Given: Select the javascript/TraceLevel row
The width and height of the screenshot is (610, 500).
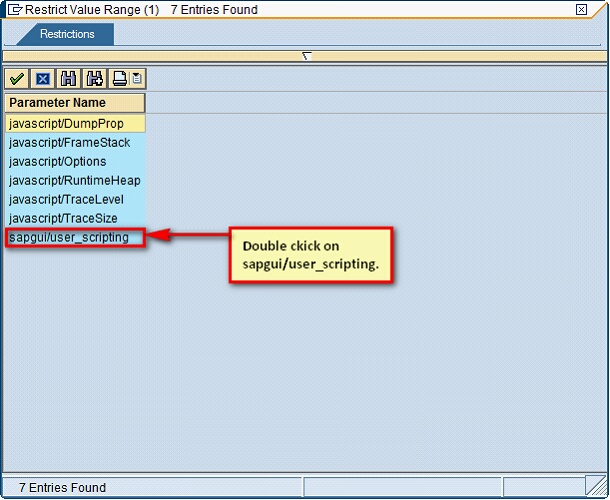Looking at the screenshot, I should pos(67,200).
